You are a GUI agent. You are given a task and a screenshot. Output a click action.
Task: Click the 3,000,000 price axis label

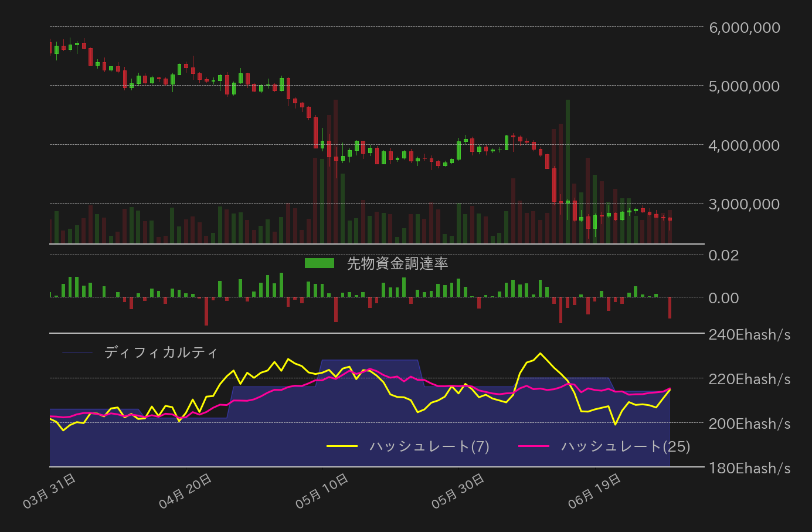click(745, 204)
